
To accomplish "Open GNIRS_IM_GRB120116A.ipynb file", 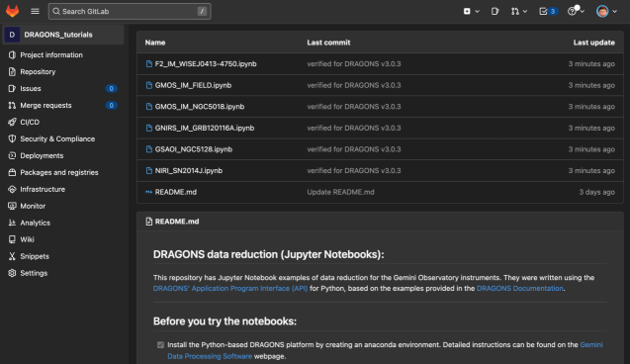I will (x=205, y=128).
